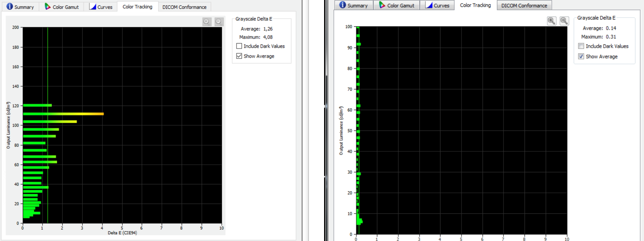Select DICOM Conformance tab in left panel

click(184, 7)
